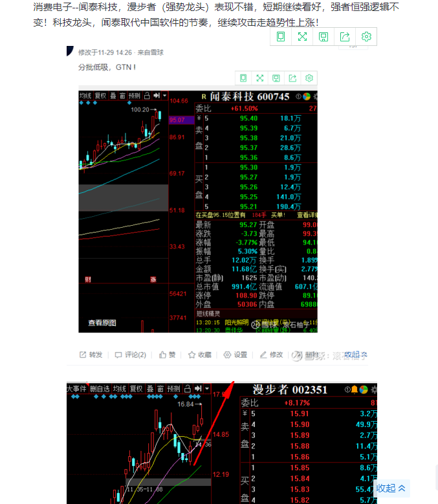Click 赞 to like the post

[168, 355]
